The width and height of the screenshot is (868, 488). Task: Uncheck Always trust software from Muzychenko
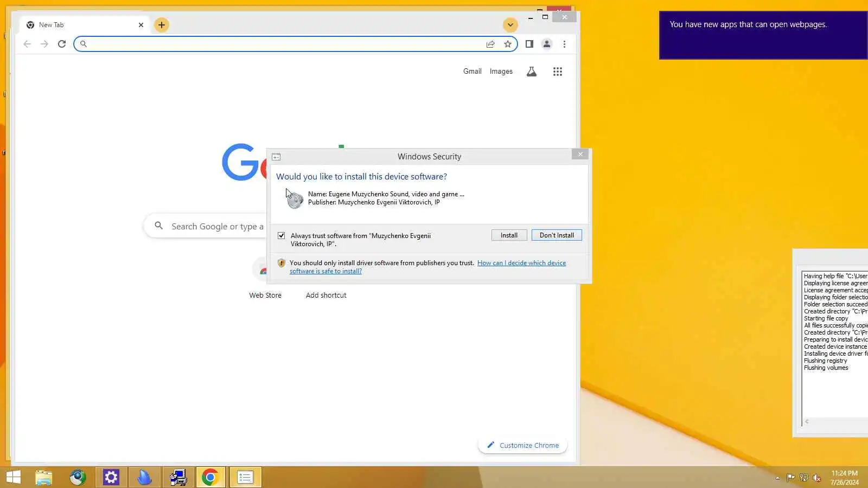click(281, 235)
